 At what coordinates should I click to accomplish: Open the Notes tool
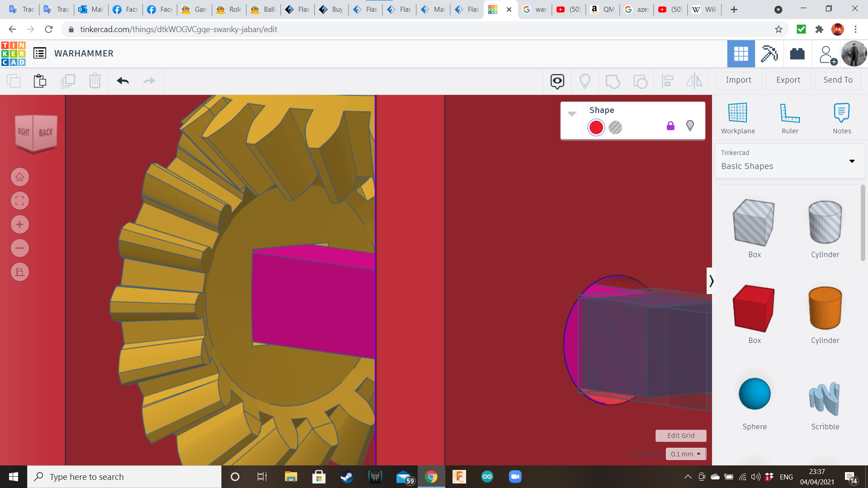841,117
